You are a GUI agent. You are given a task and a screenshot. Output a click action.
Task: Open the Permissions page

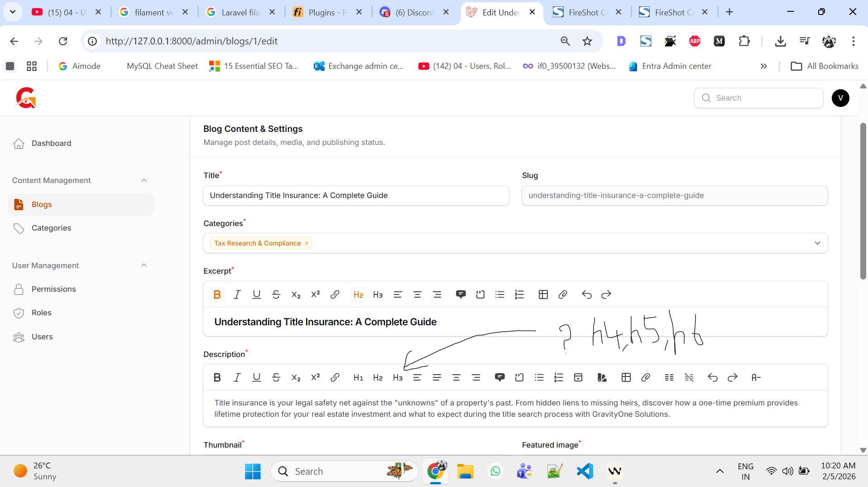[81, 289]
